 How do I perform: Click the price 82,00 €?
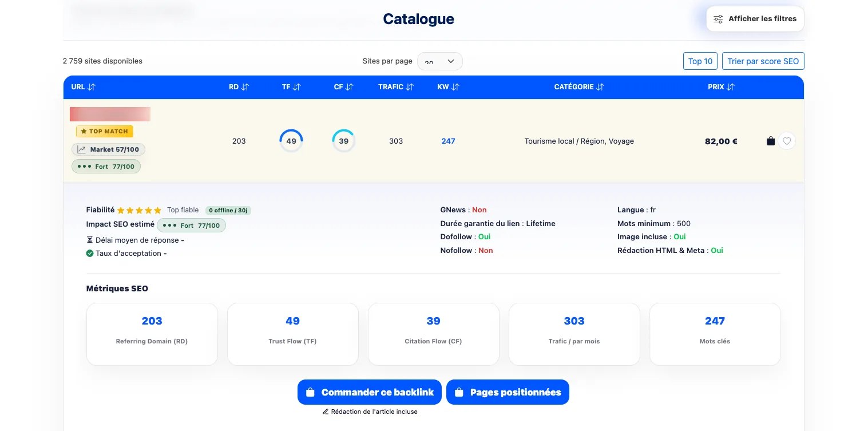click(x=721, y=141)
